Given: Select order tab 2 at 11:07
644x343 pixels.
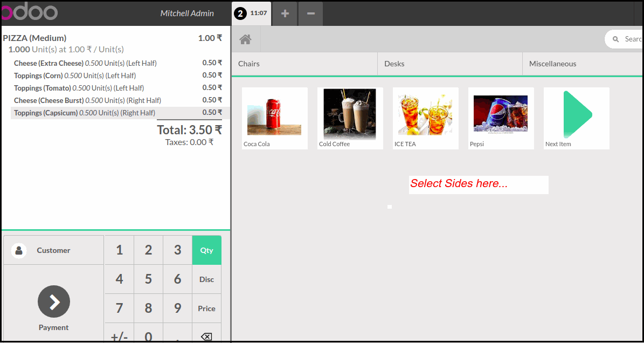Looking at the screenshot, I should pyautogui.click(x=251, y=13).
